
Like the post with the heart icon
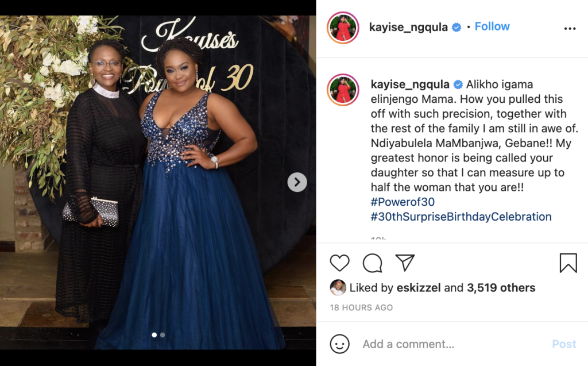pyautogui.click(x=340, y=263)
